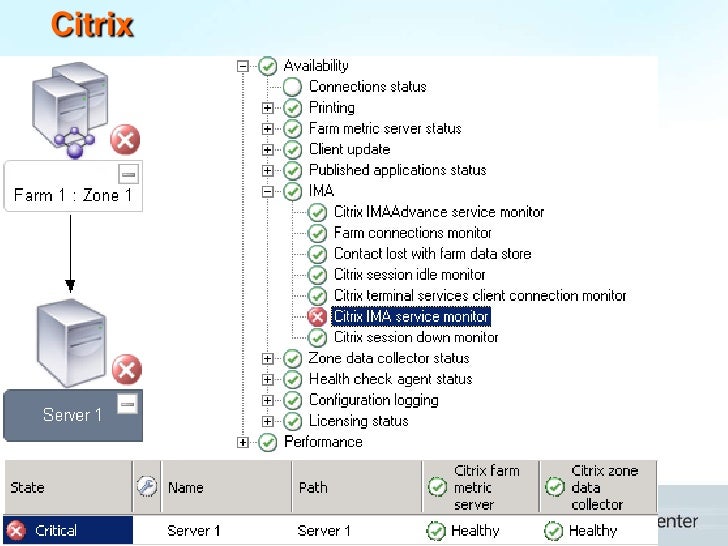This screenshot has height=546, width=728.
Task: Click Licensing status health icon
Action: tap(292, 421)
